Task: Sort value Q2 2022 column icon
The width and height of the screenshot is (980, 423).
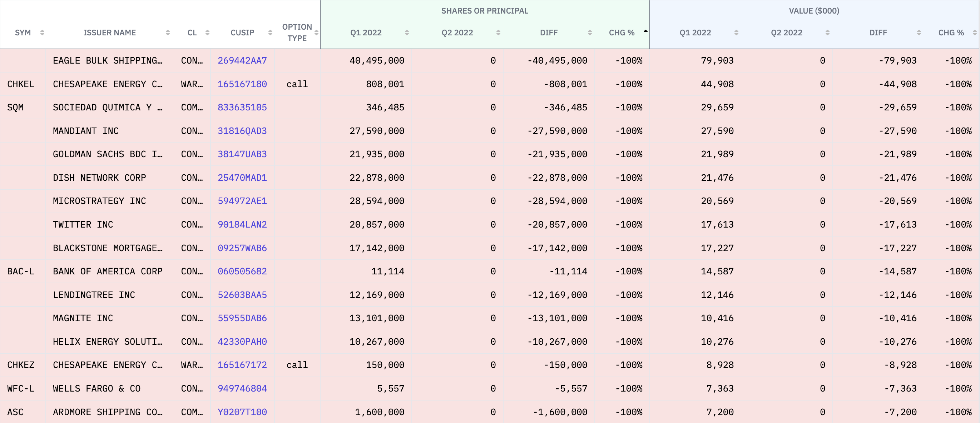Action: (x=827, y=33)
